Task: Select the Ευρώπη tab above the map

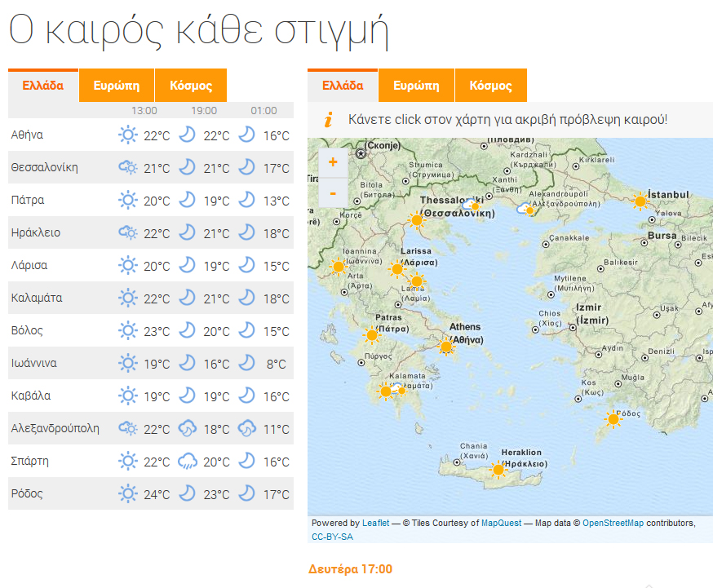Action: (x=416, y=86)
